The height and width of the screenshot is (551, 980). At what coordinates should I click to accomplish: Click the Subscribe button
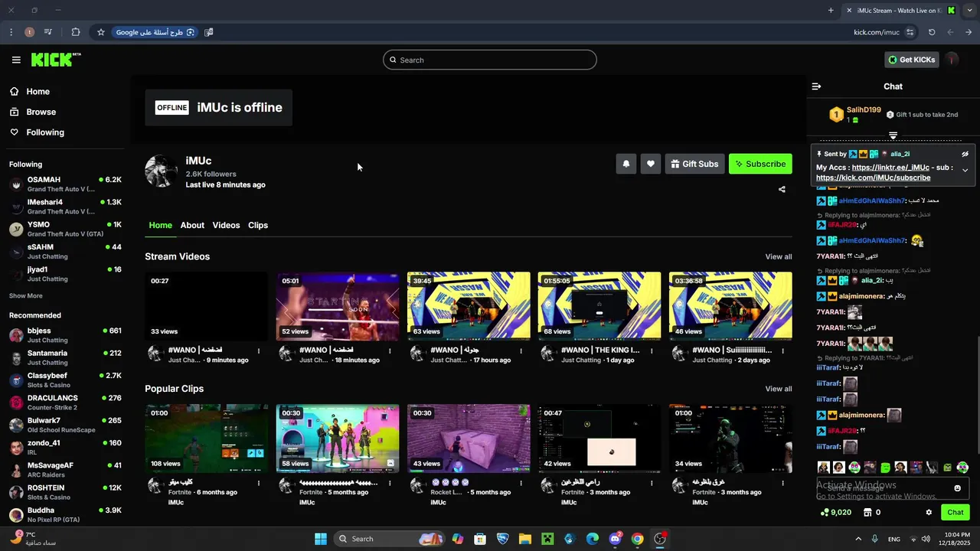tap(760, 164)
